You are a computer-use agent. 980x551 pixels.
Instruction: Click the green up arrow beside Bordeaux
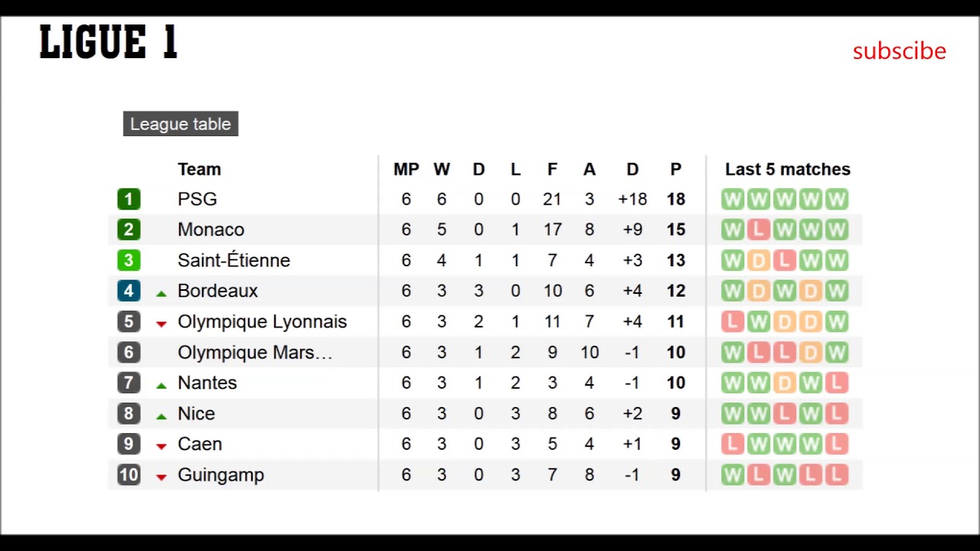[161, 292]
